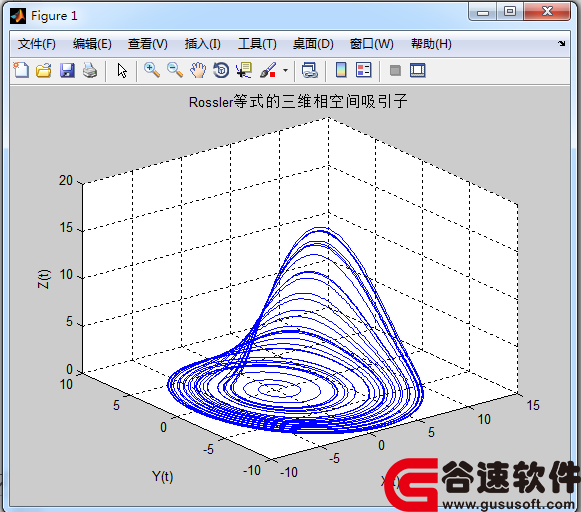Toggle the Edit Plot arrow pointer
The image size is (581, 512).
tap(122, 70)
